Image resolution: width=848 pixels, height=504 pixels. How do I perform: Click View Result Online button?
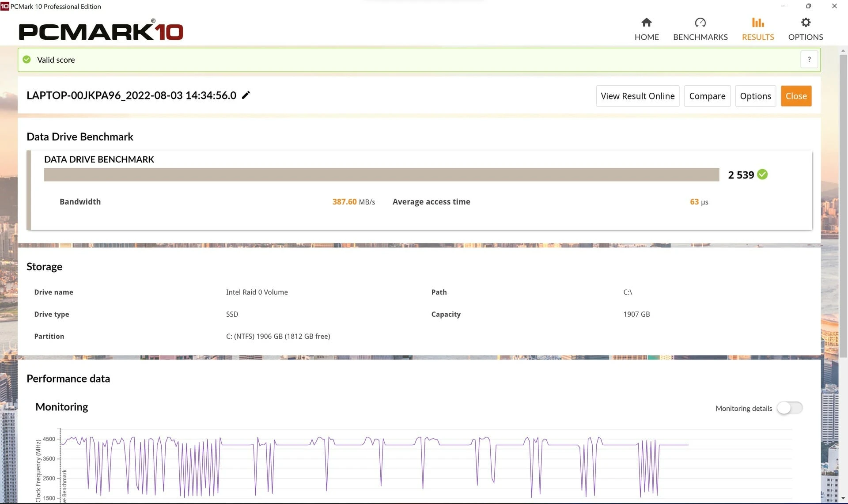click(637, 96)
